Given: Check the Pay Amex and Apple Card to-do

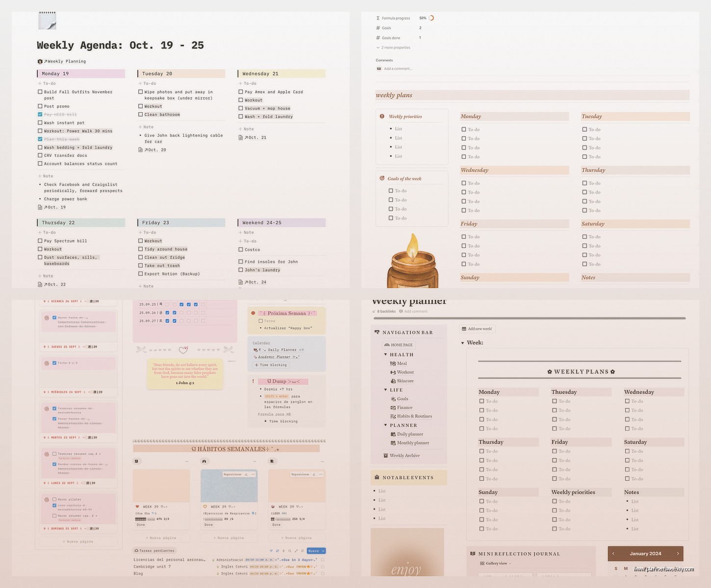Looking at the screenshot, I should click(241, 92).
